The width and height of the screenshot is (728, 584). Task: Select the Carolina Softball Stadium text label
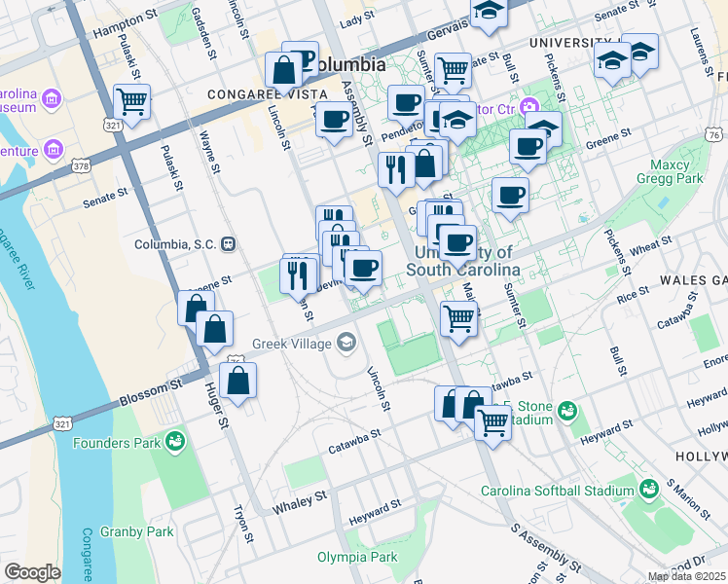[557, 491]
